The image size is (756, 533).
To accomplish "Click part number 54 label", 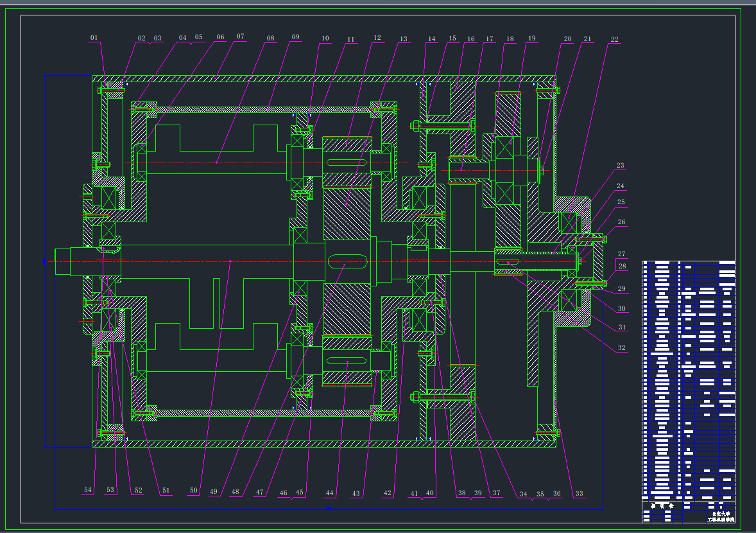I will (x=87, y=490).
